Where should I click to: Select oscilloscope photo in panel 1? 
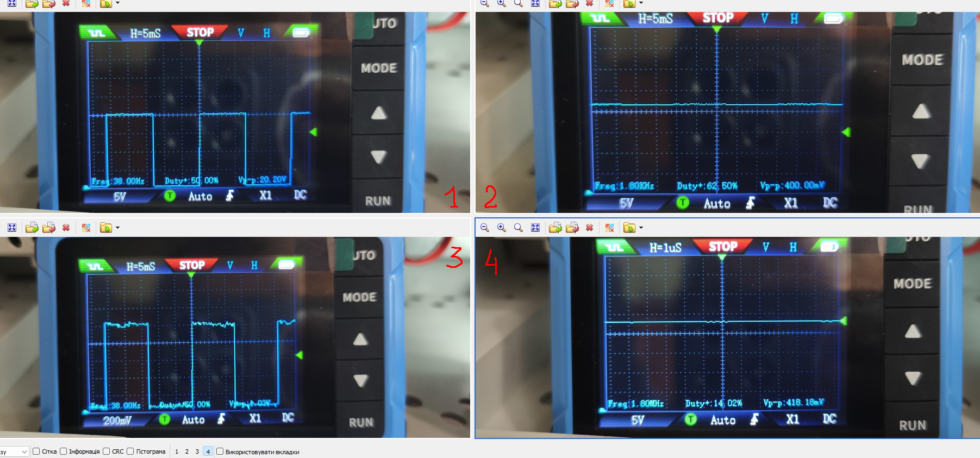(x=235, y=112)
